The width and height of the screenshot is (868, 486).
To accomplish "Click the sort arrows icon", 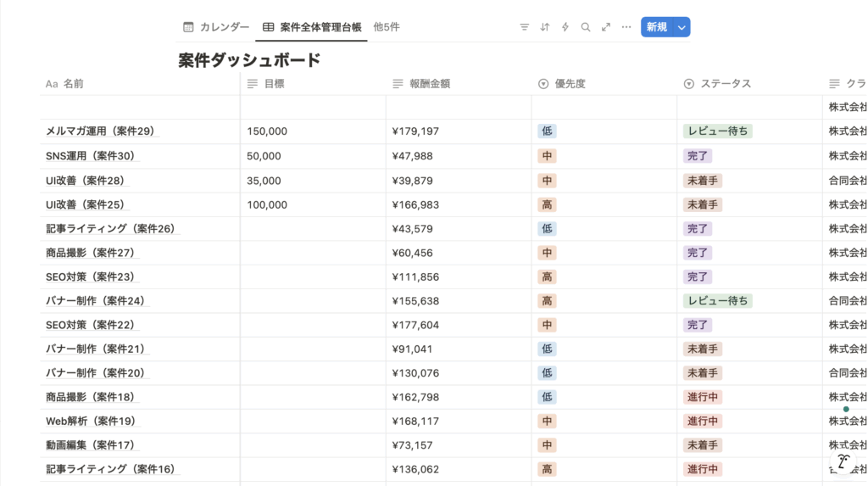I will coord(545,27).
